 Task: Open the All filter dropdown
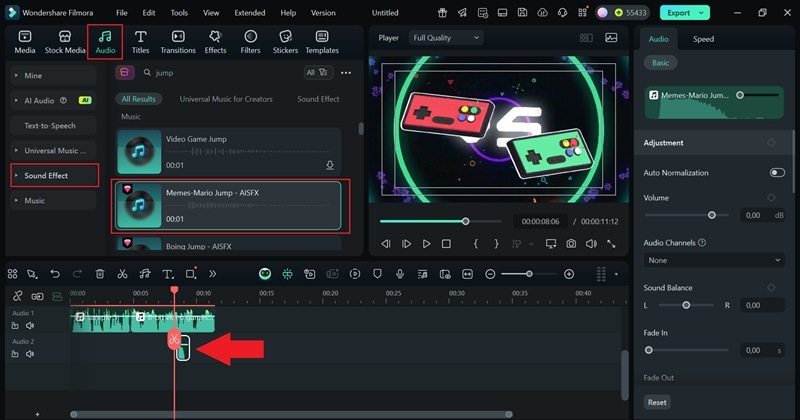pos(317,72)
